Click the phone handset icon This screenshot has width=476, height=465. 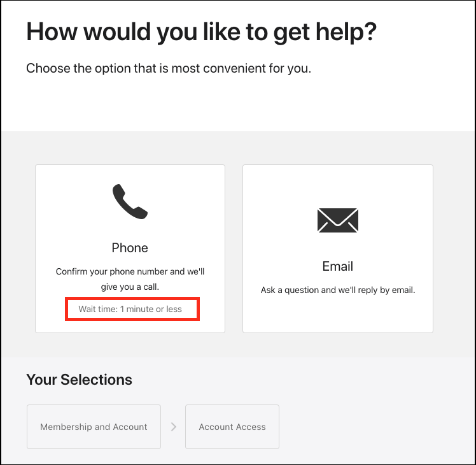pos(130,201)
